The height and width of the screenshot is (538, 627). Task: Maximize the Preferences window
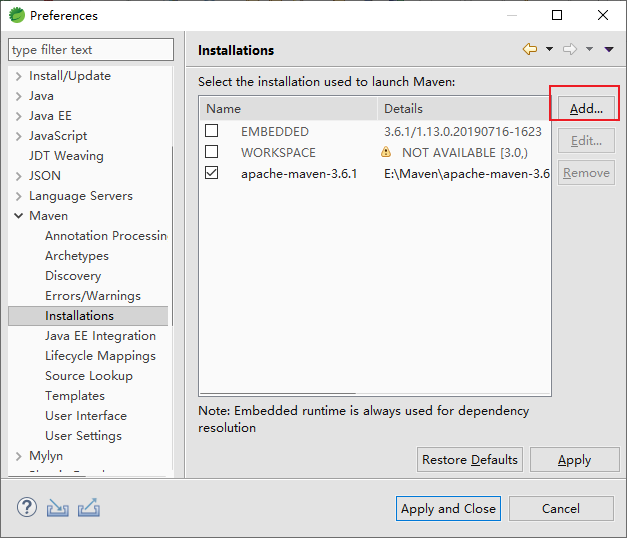[x=557, y=15]
